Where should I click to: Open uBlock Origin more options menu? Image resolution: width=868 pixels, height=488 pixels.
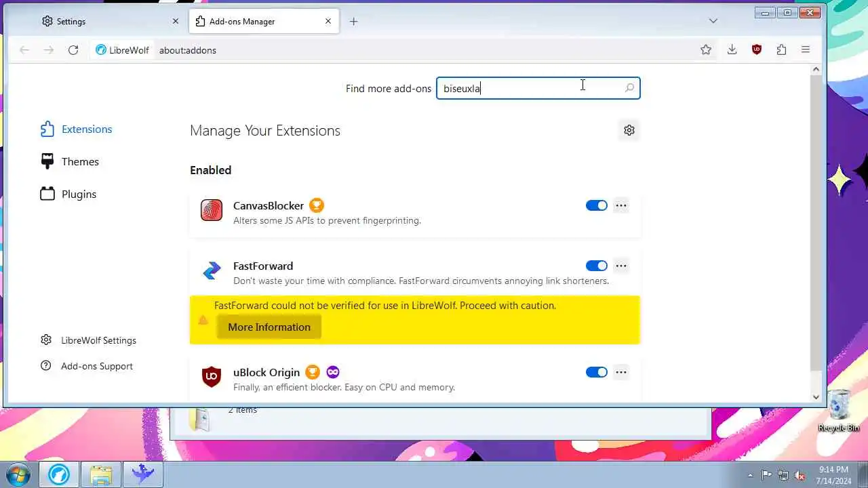click(x=621, y=372)
